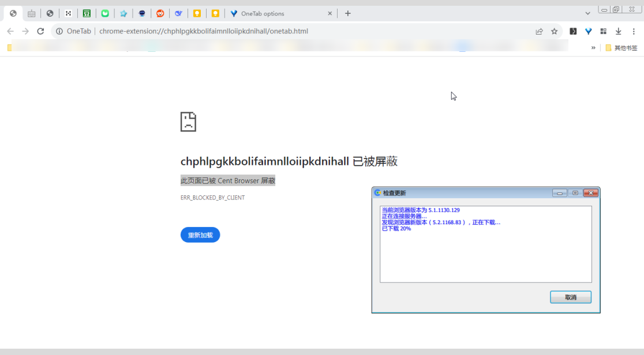Click the 发现浏览器新版本 5.2.1168.83 line
Image resolution: width=644 pixels, height=355 pixels.
point(441,222)
